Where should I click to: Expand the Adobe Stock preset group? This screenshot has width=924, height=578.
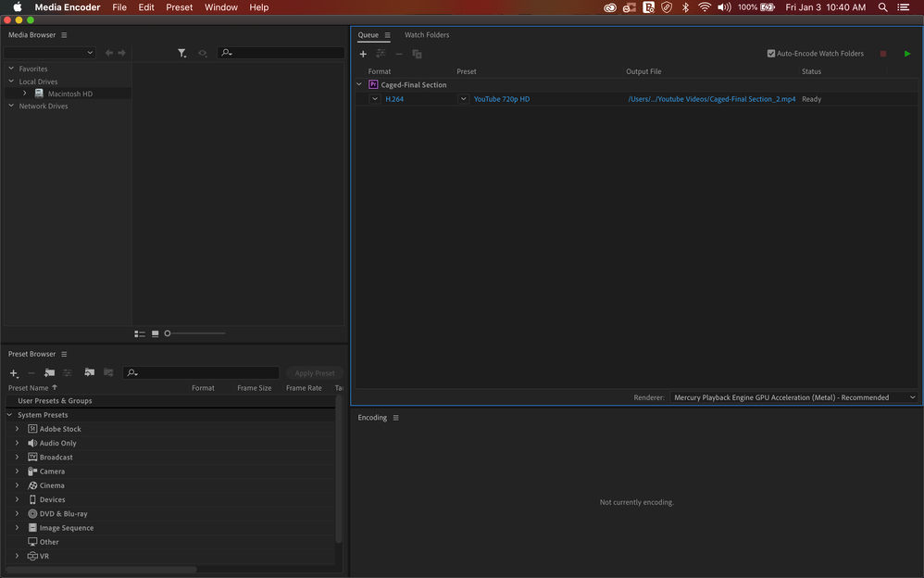pyautogui.click(x=17, y=429)
